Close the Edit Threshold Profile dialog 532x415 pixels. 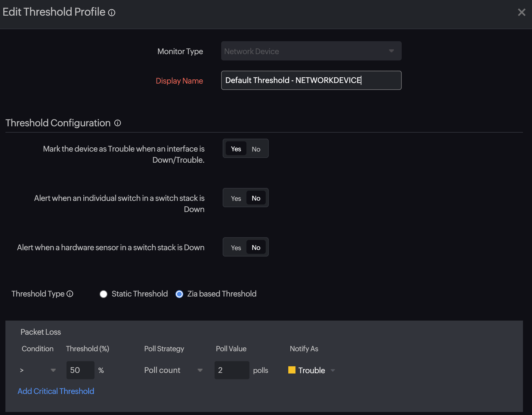point(521,12)
